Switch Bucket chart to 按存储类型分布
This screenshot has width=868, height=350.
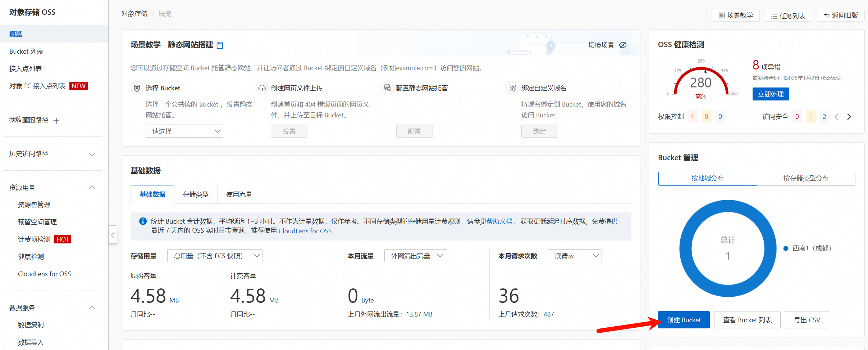pos(806,178)
